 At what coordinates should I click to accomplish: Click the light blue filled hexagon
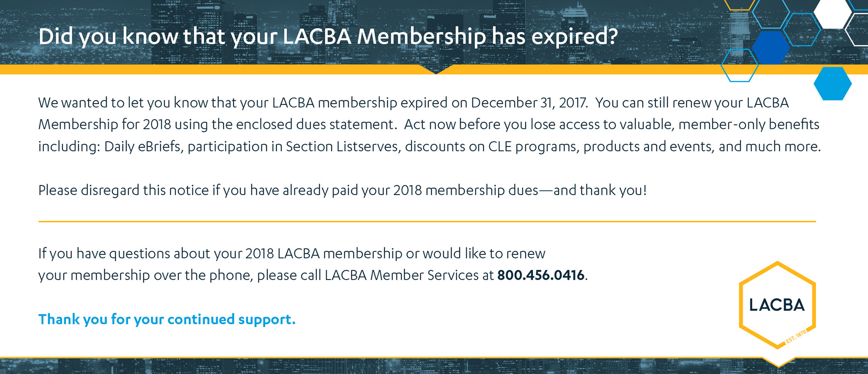tap(832, 84)
